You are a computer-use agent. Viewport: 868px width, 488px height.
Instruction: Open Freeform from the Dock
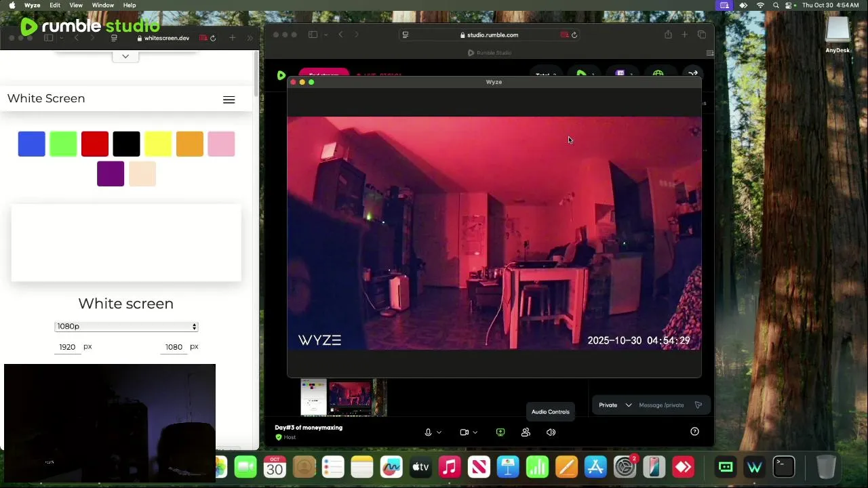391,467
